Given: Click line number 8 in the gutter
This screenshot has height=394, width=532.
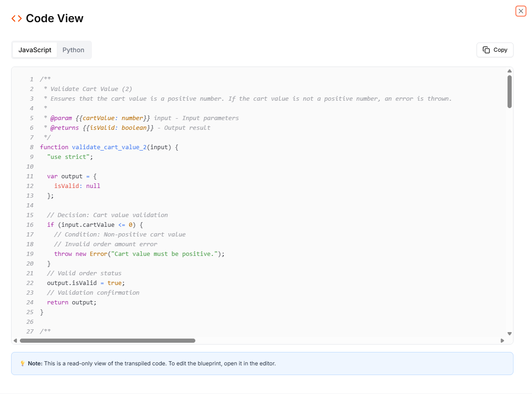Looking at the screenshot, I should click(x=31, y=147).
